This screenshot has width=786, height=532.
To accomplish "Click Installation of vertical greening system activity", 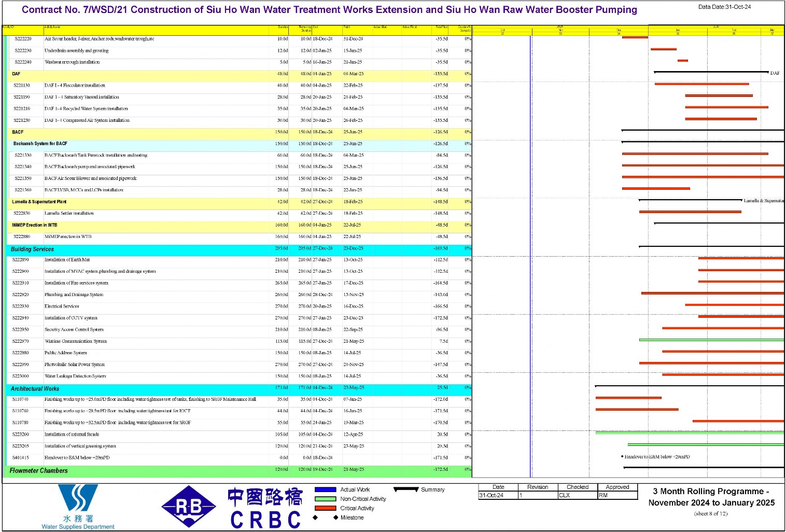I will (80, 446).
